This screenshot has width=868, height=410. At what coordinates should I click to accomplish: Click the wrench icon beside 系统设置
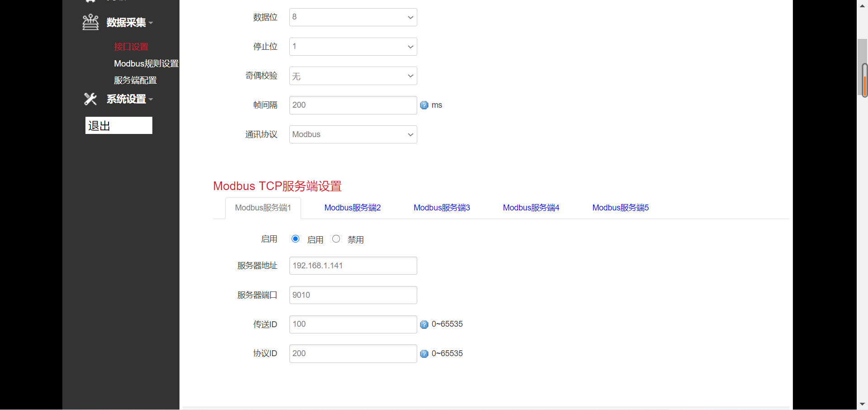(x=90, y=99)
